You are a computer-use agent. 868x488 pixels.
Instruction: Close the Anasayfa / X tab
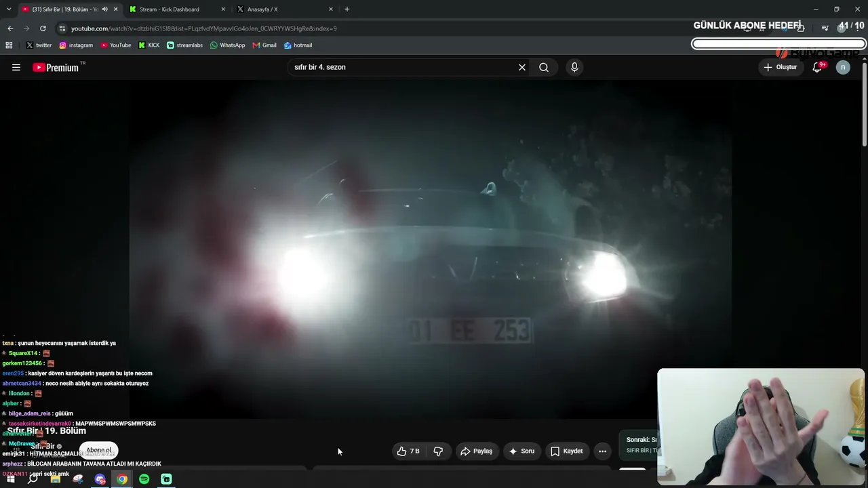click(x=331, y=9)
